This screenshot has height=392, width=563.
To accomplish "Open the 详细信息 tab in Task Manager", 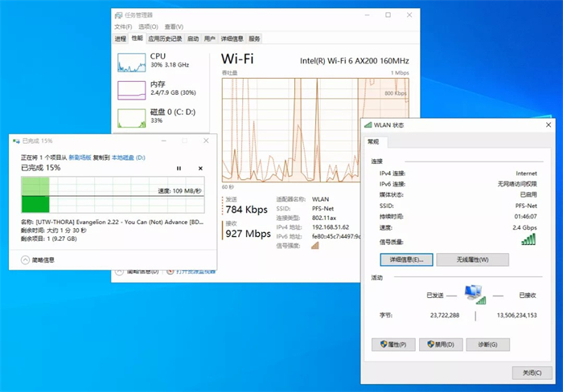I will [232, 39].
